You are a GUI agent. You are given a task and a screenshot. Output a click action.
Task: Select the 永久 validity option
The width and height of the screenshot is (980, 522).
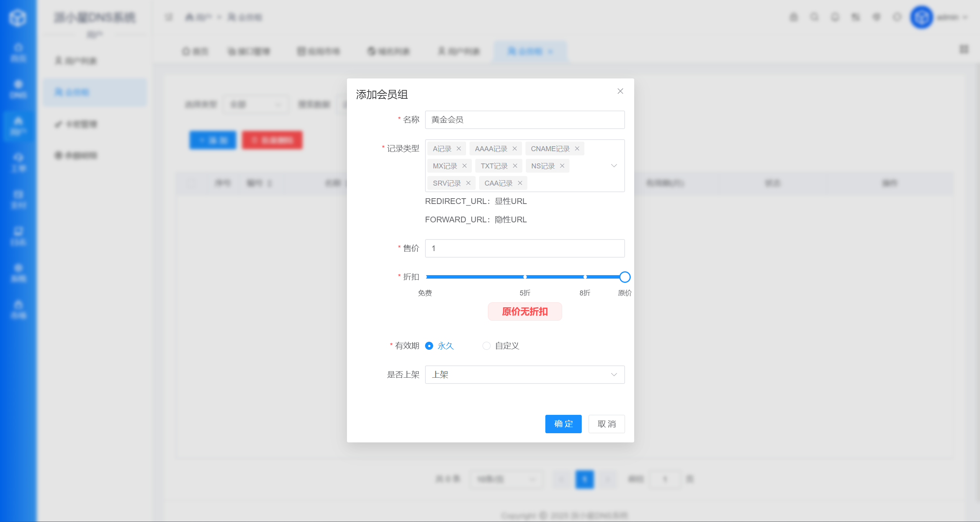click(x=429, y=346)
